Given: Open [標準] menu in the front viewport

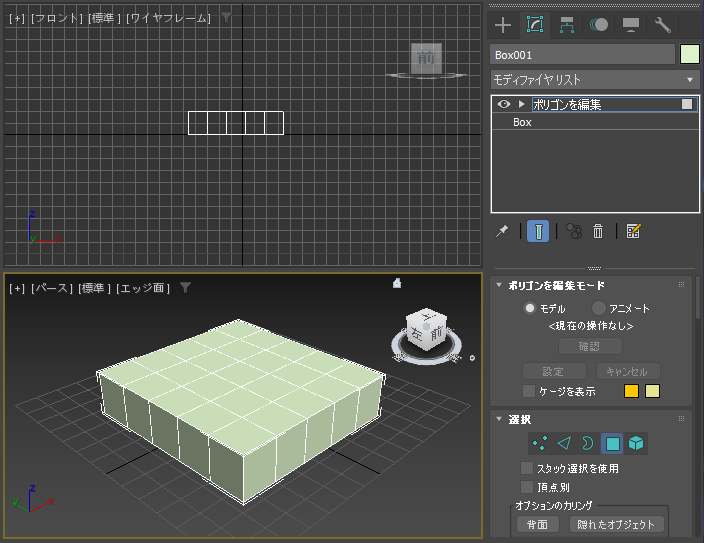Looking at the screenshot, I should pos(104,18).
